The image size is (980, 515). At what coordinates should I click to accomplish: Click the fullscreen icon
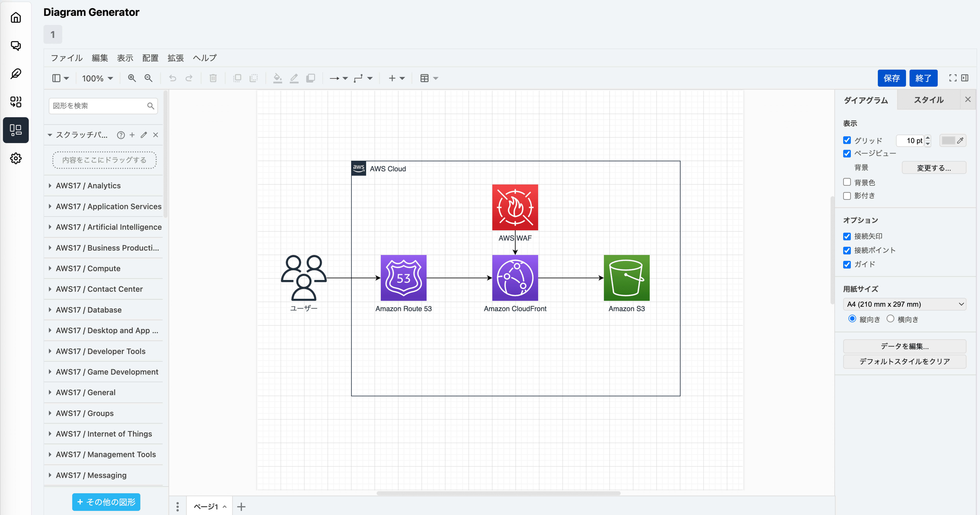point(953,78)
